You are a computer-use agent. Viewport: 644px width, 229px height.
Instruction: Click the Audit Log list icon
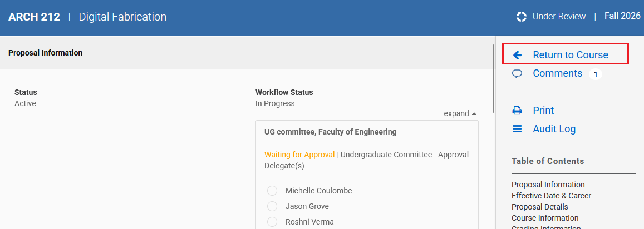(x=517, y=129)
